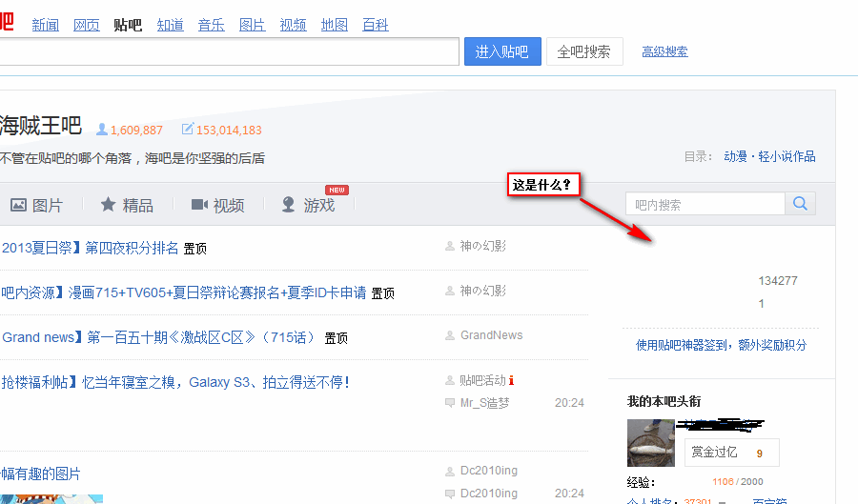Open the 图片 tab with picture icon
Viewport: 858px width, 504px height.
(36, 205)
